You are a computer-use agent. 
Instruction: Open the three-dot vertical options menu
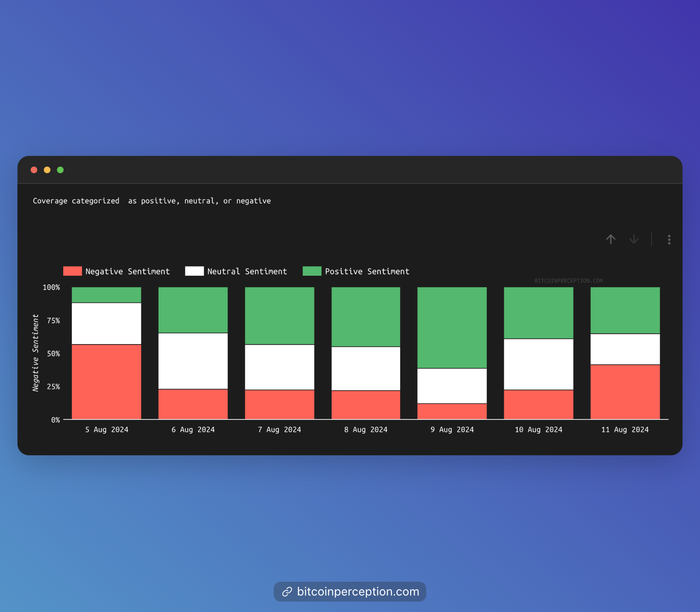point(669,240)
